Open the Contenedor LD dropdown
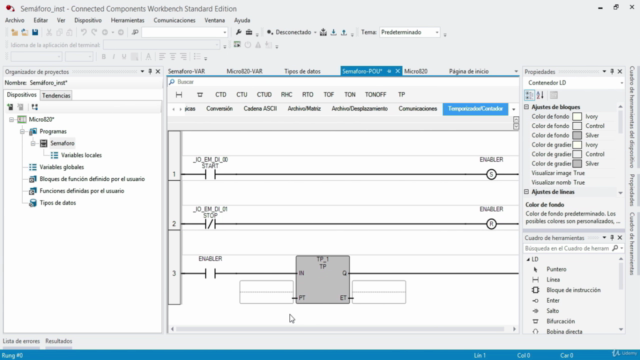 (x=621, y=83)
